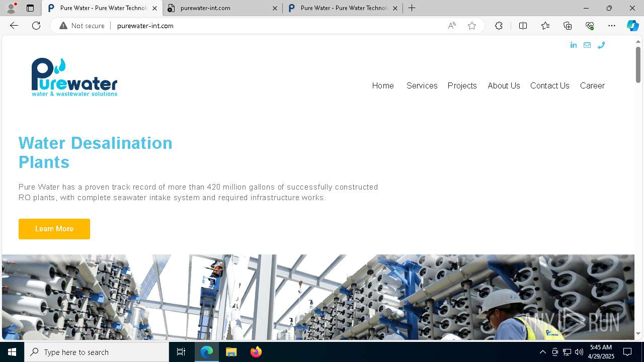This screenshot has width=644, height=362.
Task: Open the Windows Start menu
Action: pyautogui.click(x=12, y=352)
